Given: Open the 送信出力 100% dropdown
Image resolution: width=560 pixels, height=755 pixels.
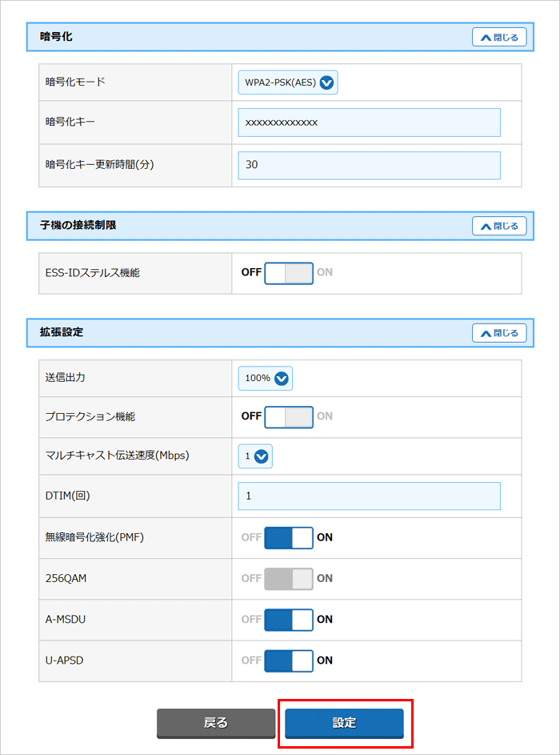Looking at the screenshot, I should coord(266,379).
